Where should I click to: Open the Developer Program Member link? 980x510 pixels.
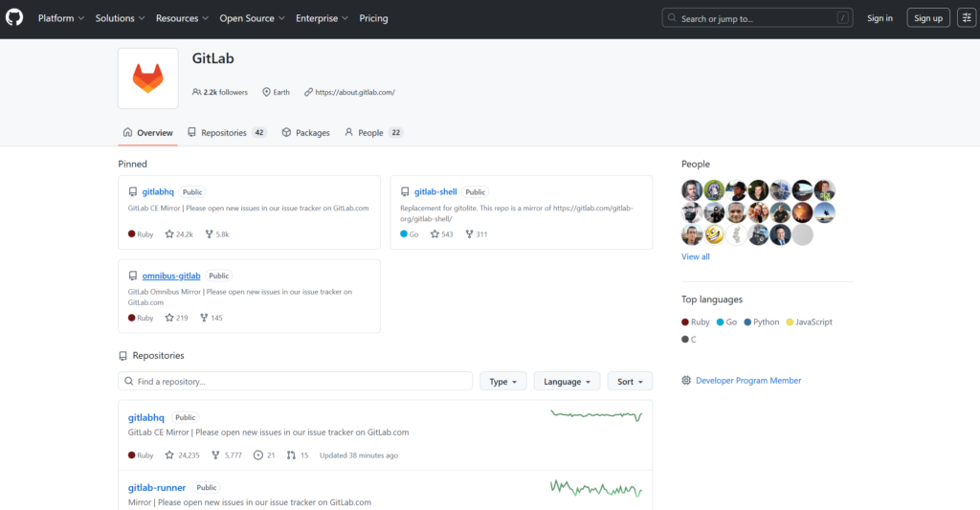(x=748, y=380)
